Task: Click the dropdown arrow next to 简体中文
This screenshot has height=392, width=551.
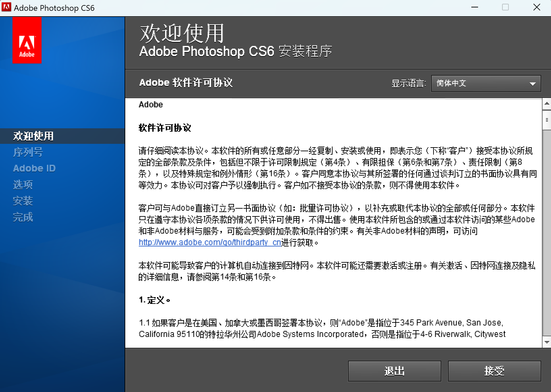Action: coord(533,83)
